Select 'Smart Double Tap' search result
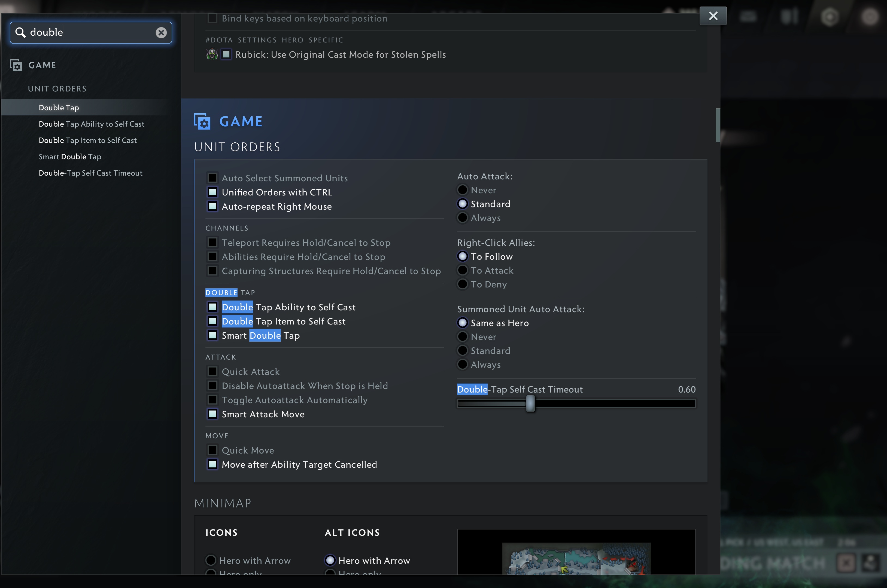This screenshot has width=887, height=588. click(70, 157)
